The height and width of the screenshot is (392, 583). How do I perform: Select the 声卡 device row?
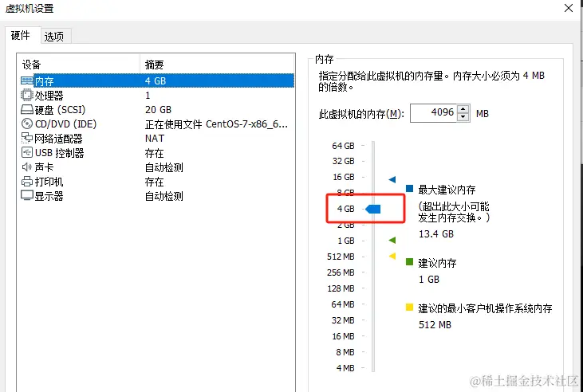[x=157, y=167]
